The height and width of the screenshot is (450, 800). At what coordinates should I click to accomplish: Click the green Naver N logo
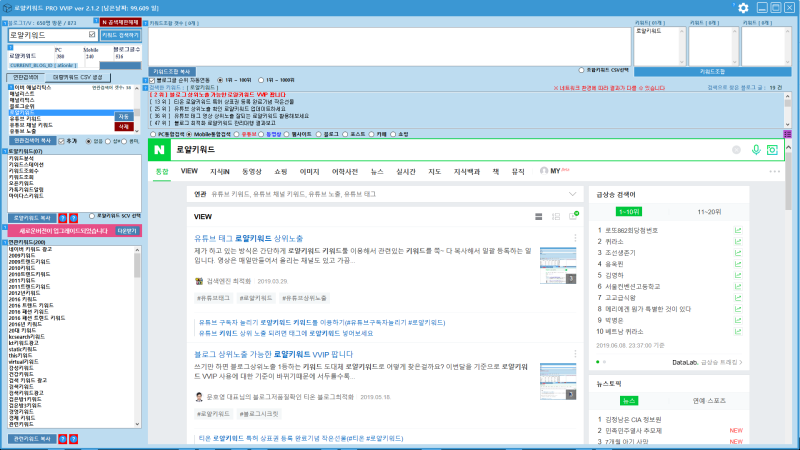[x=159, y=149]
